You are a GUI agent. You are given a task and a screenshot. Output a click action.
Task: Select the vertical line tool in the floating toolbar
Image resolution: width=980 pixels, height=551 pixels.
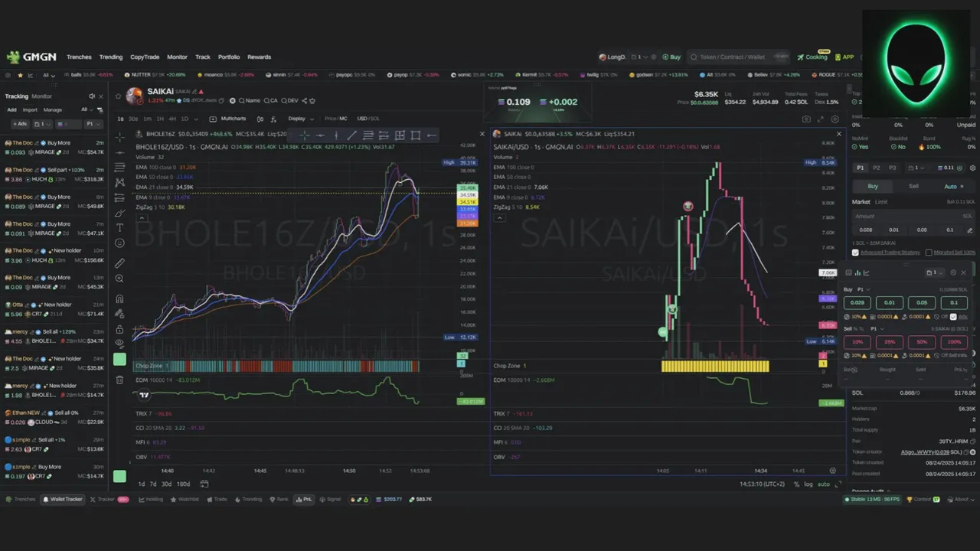coord(335,135)
